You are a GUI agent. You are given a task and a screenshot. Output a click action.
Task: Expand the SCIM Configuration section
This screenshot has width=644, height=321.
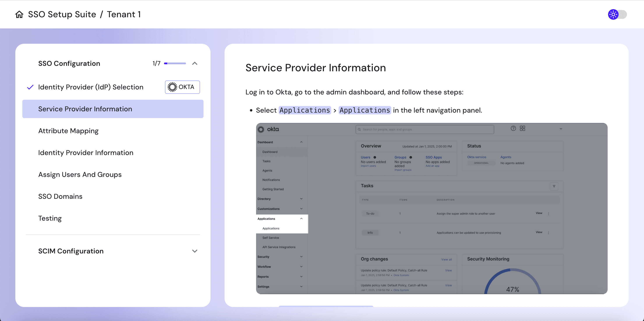pos(195,251)
